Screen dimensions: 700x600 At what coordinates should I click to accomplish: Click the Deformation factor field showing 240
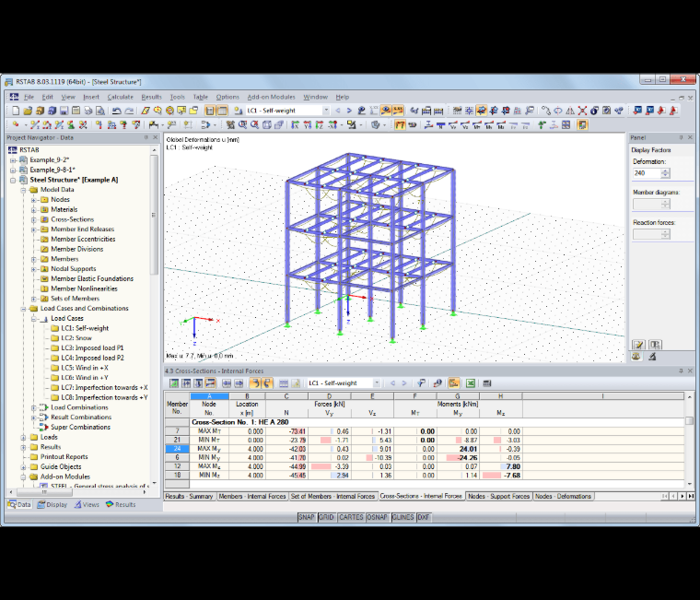(647, 173)
